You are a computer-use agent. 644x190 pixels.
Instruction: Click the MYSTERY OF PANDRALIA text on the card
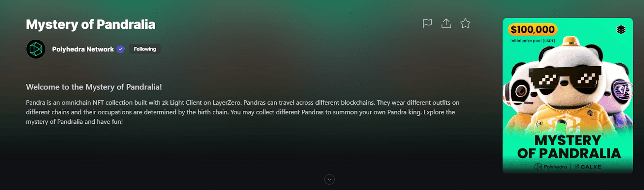[569, 147]
